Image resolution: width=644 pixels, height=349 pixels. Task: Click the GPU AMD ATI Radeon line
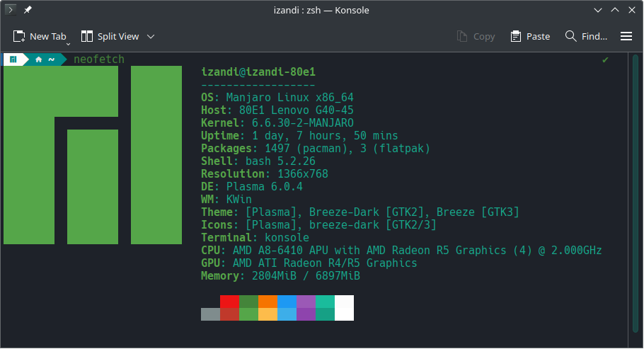click(x=309, y=263)
